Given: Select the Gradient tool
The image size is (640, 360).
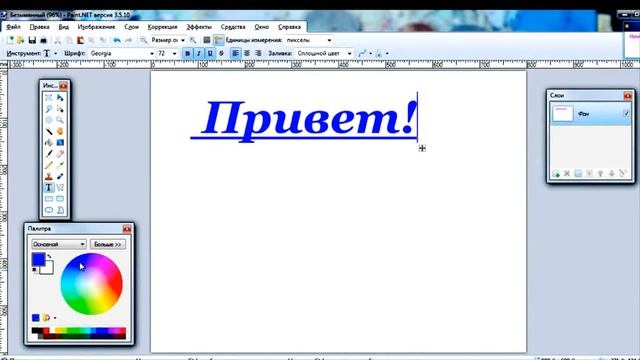Looking at the screenshot, I should point(60,142).
